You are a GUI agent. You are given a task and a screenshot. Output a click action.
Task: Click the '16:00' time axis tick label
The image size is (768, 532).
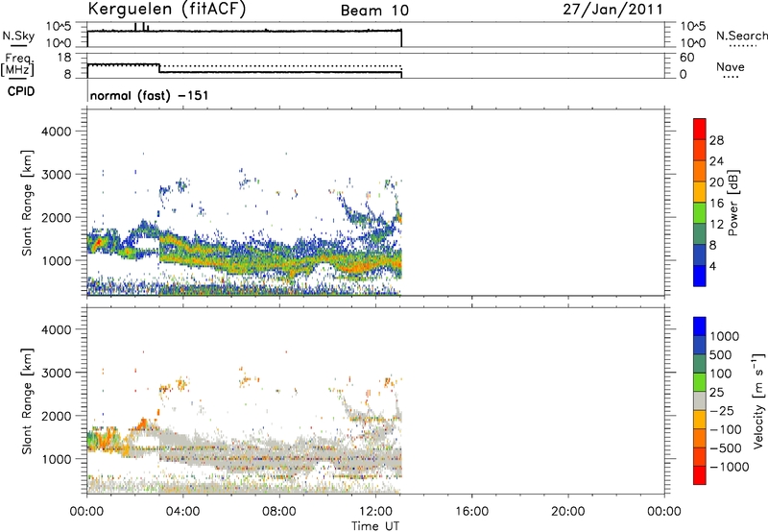[x=471, y=512]
